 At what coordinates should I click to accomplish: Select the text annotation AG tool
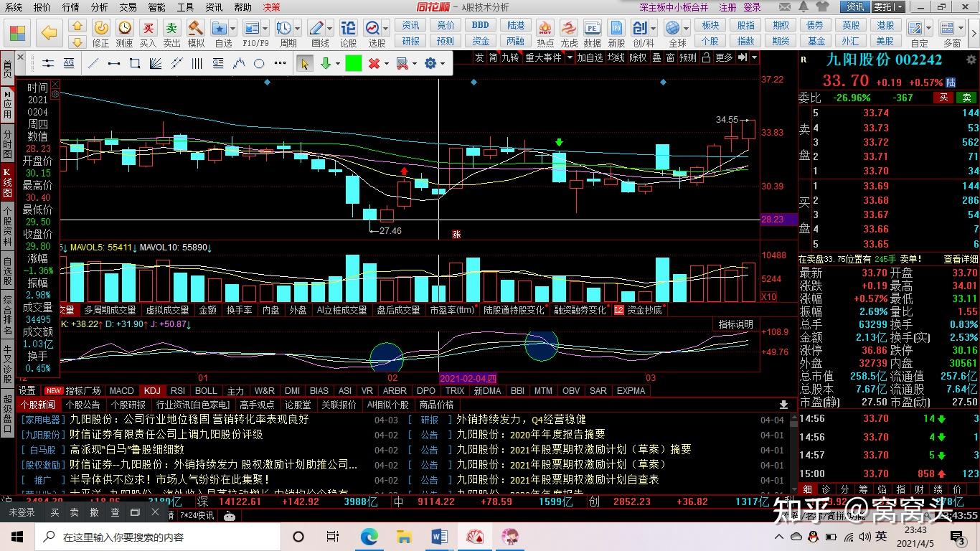pos(69,63)
